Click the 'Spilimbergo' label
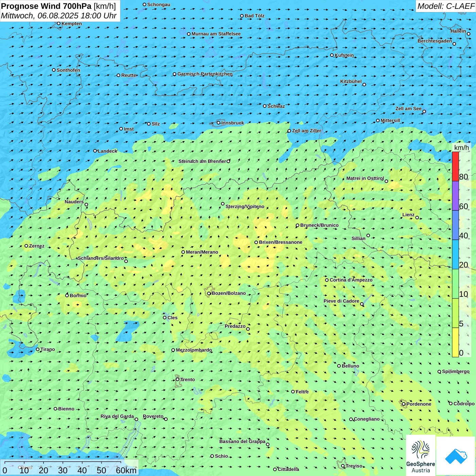This screenshot has width=476, height=476. point(456,371)
